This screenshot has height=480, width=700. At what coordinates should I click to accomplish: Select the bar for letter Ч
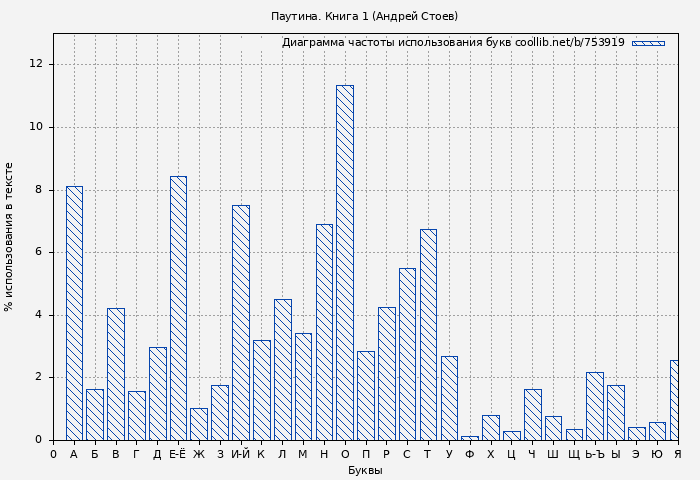coord(532,414)
